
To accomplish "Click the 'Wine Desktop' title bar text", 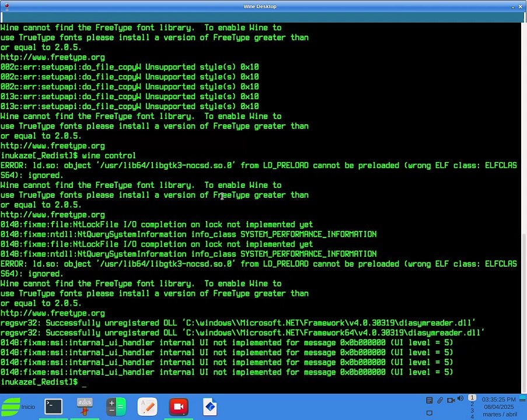I will tap(260, 6).
